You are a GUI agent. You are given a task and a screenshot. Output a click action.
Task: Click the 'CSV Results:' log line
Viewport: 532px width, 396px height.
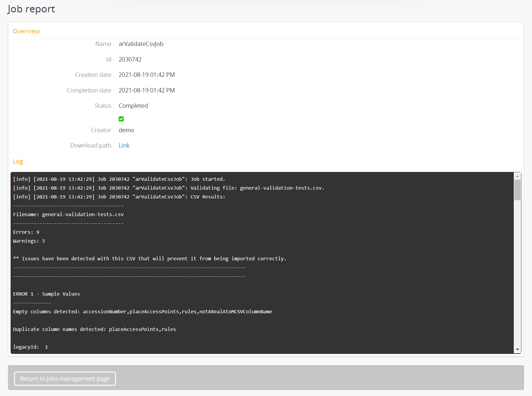pyautogui.click(x=119, y=197)
